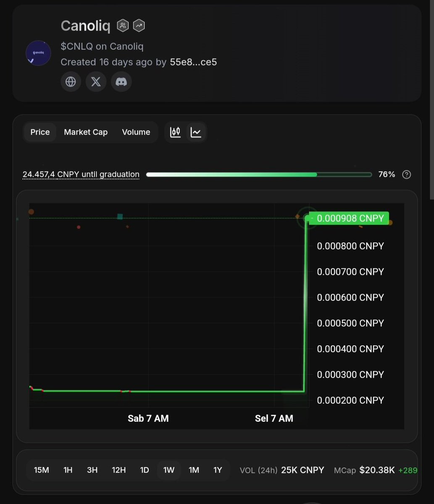Select the Volume tab

pyautogui.click(x=136, y=132)
